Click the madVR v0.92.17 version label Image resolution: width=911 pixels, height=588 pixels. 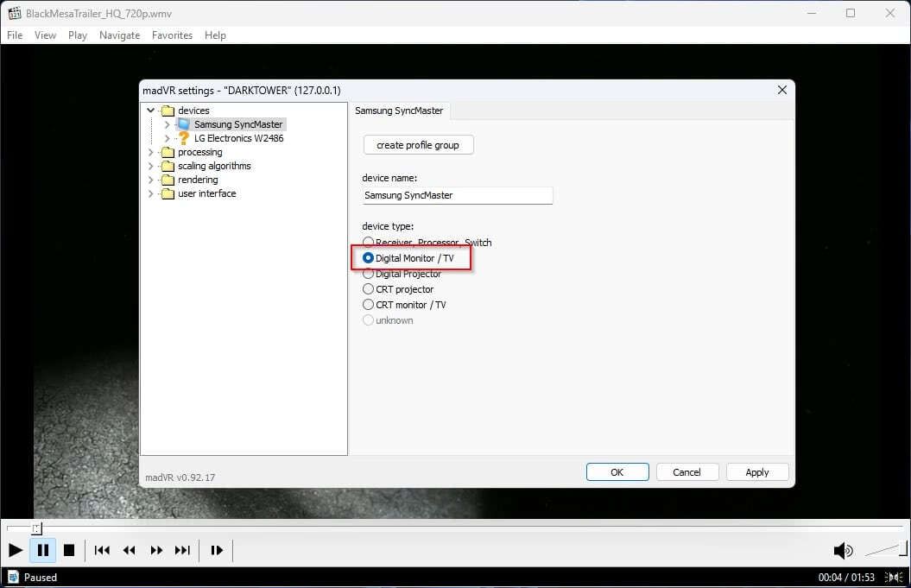(x=180, y=477)
